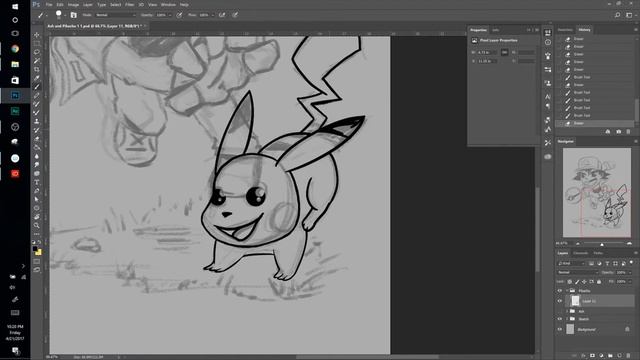Toggle airbrush-style build-up in the options bar
Viewport: 640px width, 360px height.
coord(222,15)
